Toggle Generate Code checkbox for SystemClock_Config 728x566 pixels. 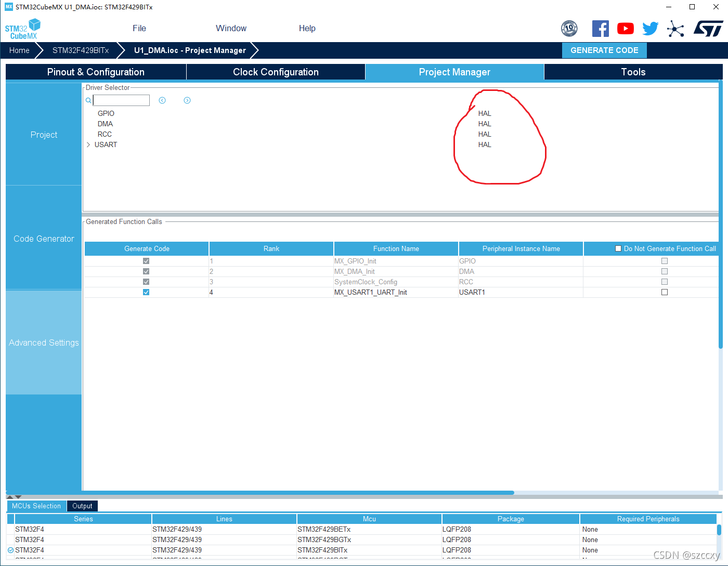click(x=146, y=282)
